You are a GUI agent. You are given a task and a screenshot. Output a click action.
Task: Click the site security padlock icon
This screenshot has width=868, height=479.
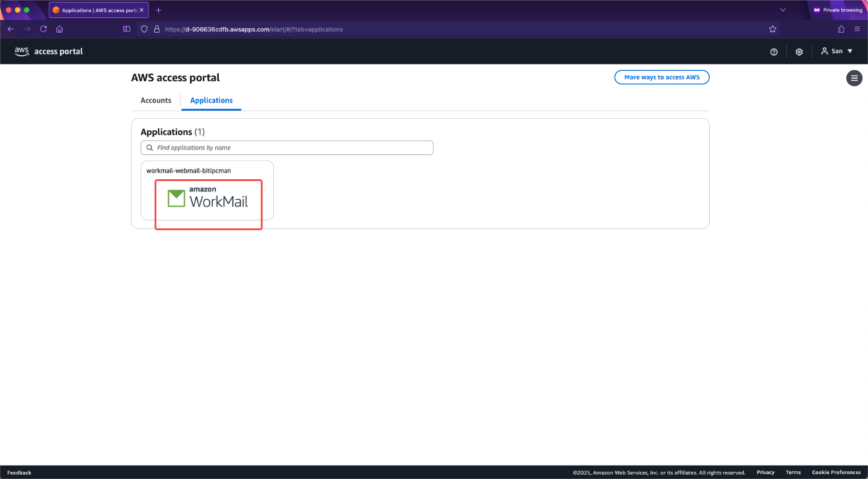click(156, 29)
